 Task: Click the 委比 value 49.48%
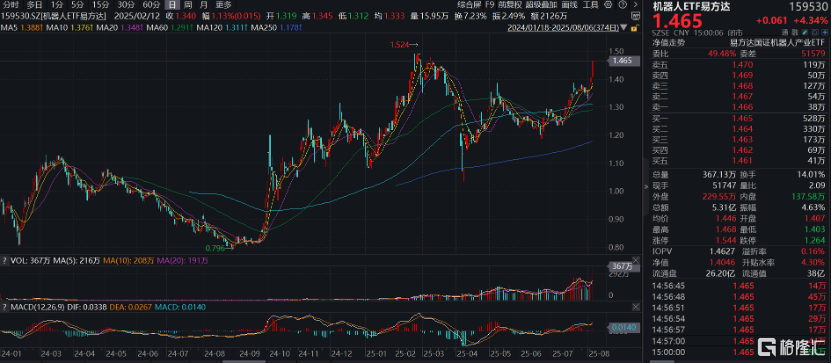tap(722, 54)
